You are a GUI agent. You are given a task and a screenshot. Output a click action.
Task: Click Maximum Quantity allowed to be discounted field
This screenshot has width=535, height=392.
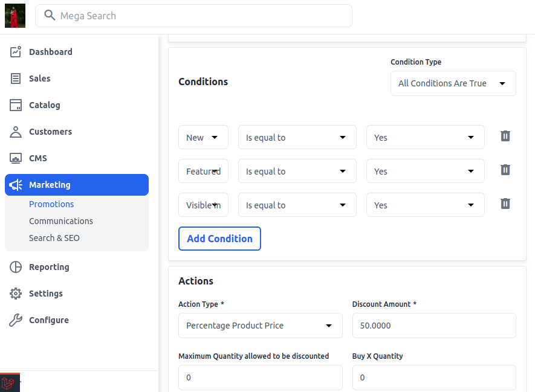point(261,378)
